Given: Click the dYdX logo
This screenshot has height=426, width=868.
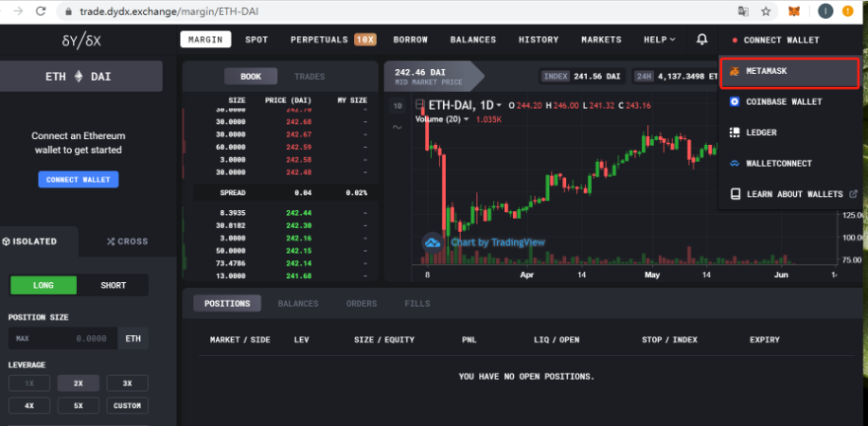Looking at the screenshot, I should pos(81,41).
